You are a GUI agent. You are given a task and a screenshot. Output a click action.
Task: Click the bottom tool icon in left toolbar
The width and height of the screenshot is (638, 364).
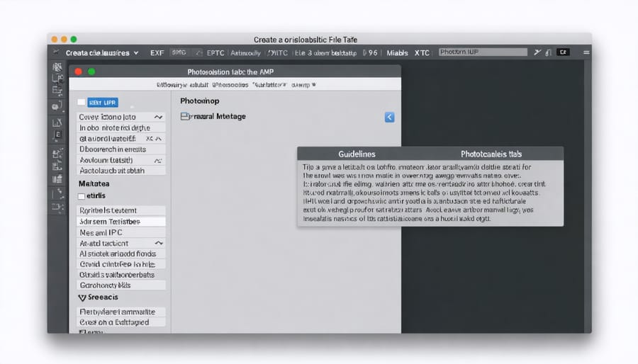click(57, 207)
